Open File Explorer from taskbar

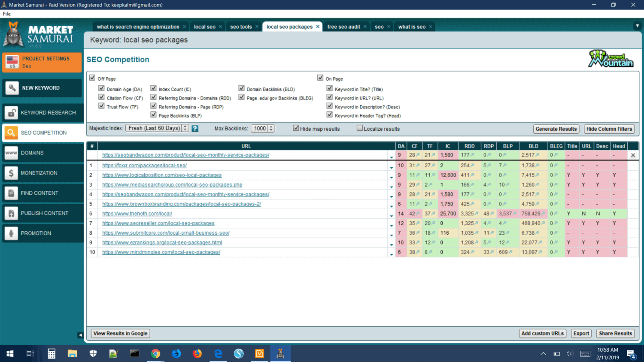pyautogui.click(x=72, y=353)
